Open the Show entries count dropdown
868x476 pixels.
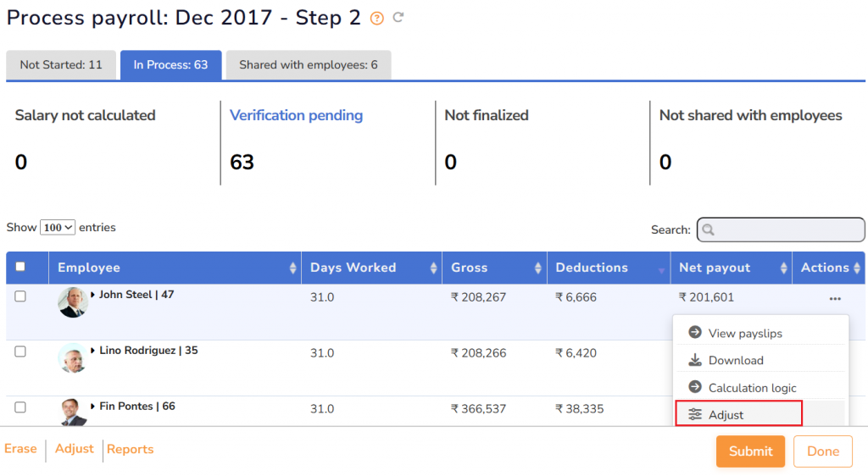point(58,228)
